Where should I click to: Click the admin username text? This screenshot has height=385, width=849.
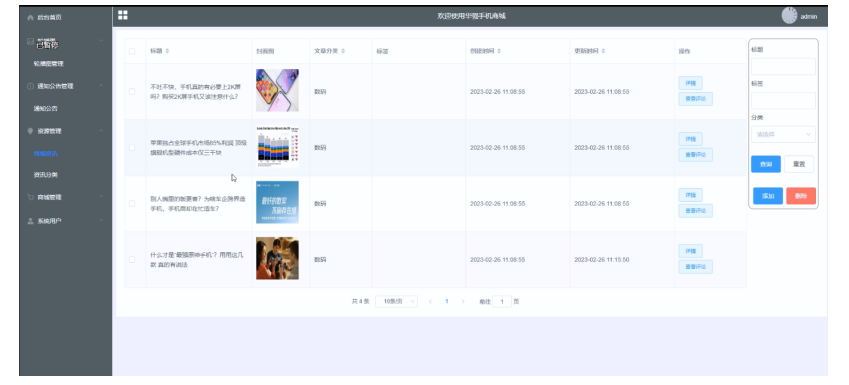[x=809, y=17]
